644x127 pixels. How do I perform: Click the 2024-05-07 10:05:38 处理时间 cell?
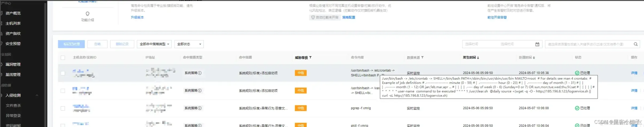(534, 73)
